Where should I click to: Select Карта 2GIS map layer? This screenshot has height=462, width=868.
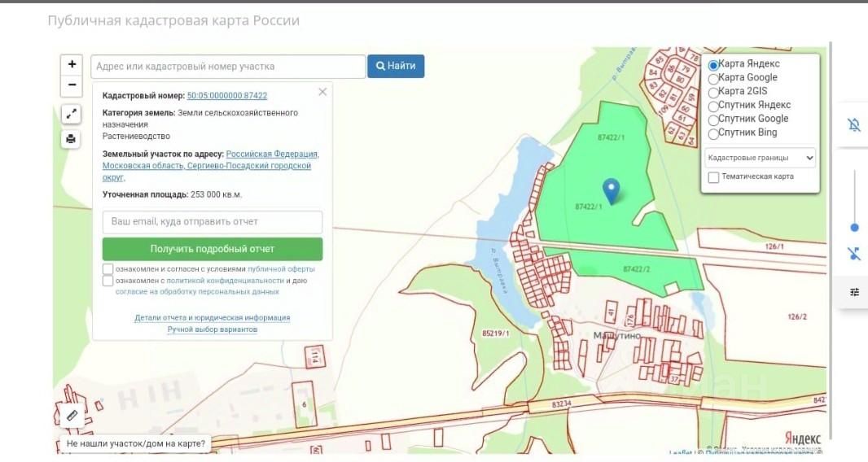click(x=713, y=93)
